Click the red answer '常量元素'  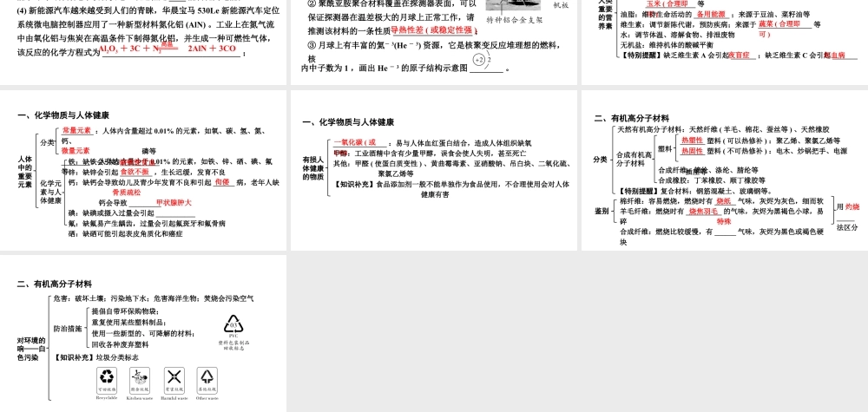tap(77, 130)
